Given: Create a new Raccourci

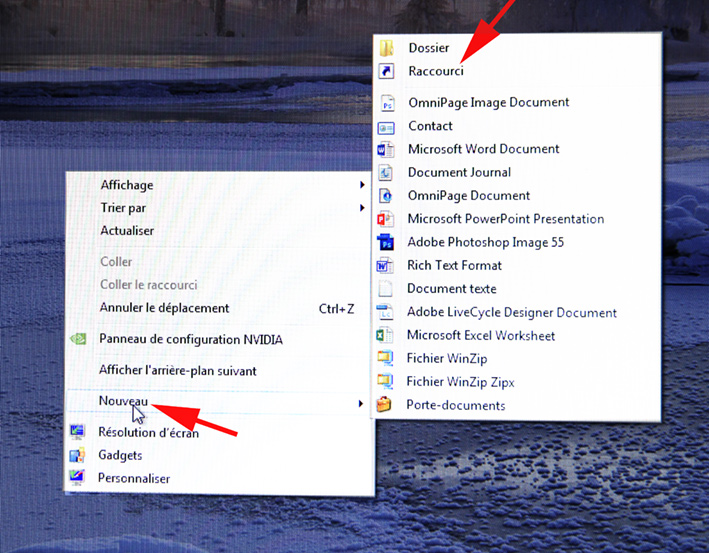Looking at the screenshot, I should [x=517, y=71].
